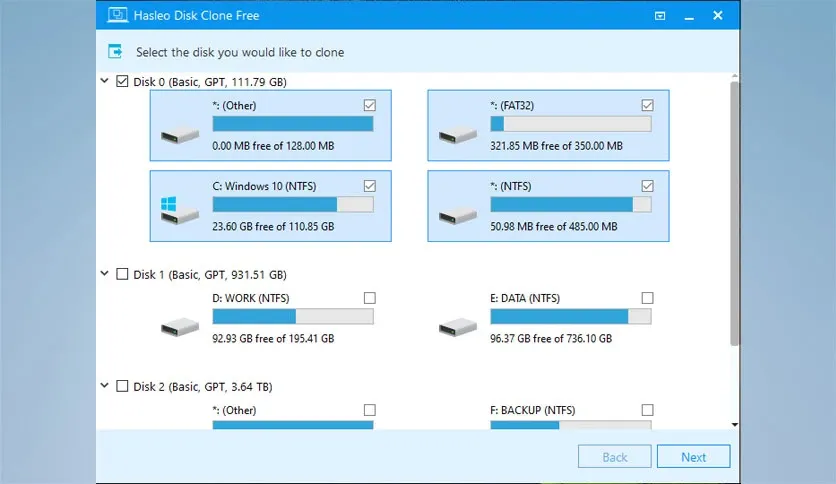Viewport: 836px width, 484px height.
Task: Click the text '321.85 MB free of 350.00 MB'
Action: (556, 146)
